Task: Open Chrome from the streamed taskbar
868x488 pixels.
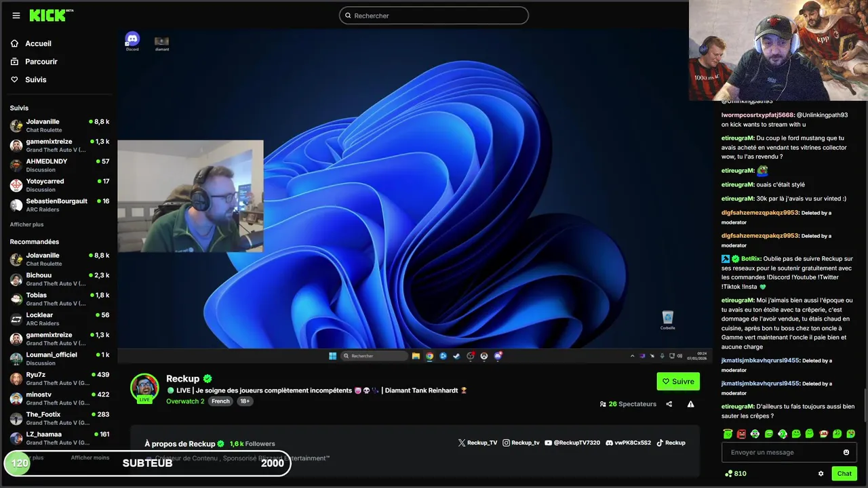Action: (x=429, y=356)
